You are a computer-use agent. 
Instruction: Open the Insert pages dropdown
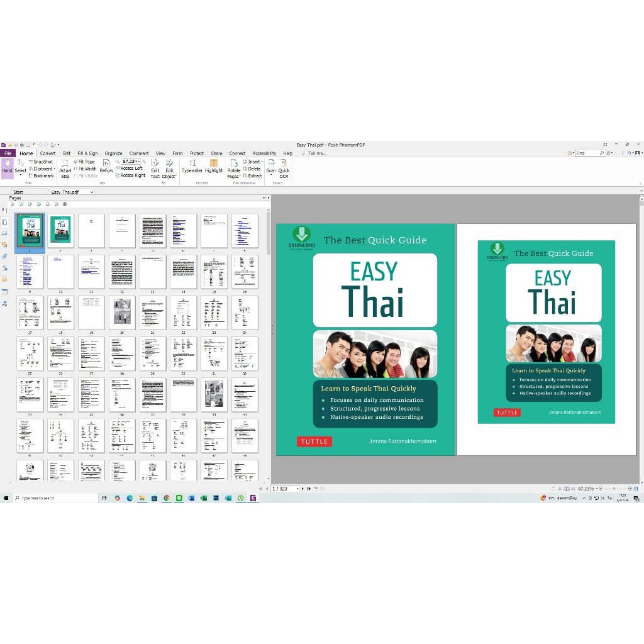(253, 162)
